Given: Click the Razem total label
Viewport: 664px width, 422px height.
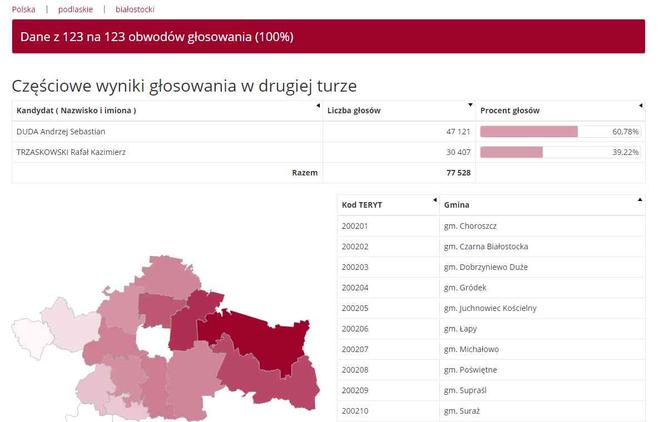Looking at the screenshot, I should click(305, 173).
